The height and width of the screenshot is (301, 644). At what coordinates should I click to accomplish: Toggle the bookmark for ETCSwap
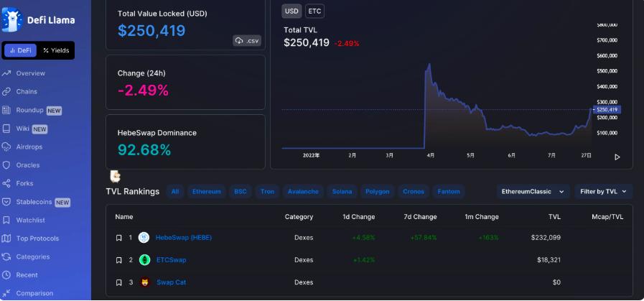(x=119, y=260)
